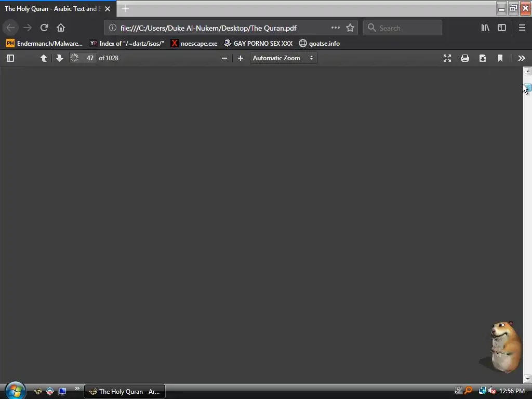Viewport: 532px width, 399px height.
Task: Click the back navigation arrow
Action: 10,28
